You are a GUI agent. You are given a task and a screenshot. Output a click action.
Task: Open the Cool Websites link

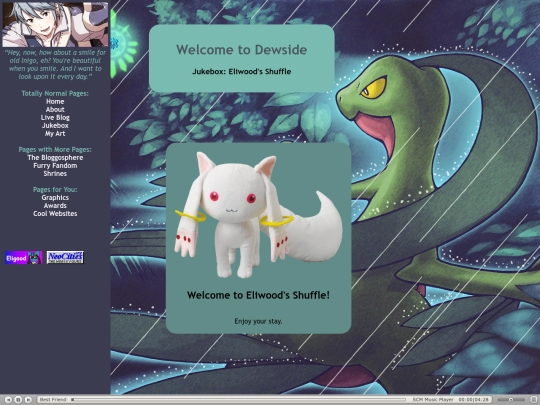coord(55,214)
